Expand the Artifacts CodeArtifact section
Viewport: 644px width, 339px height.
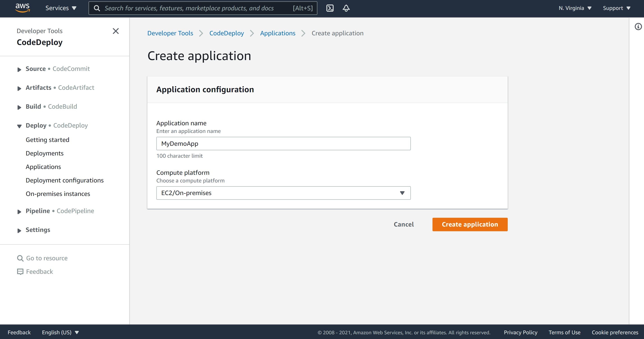[19, 88]
